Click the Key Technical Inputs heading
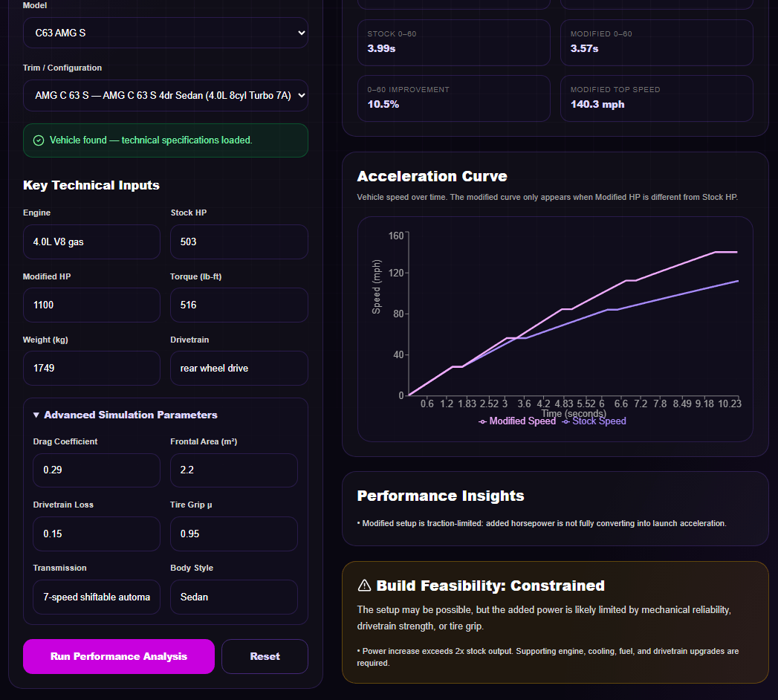The width and height of the screenshot is (778, 700). click(91, 185)
